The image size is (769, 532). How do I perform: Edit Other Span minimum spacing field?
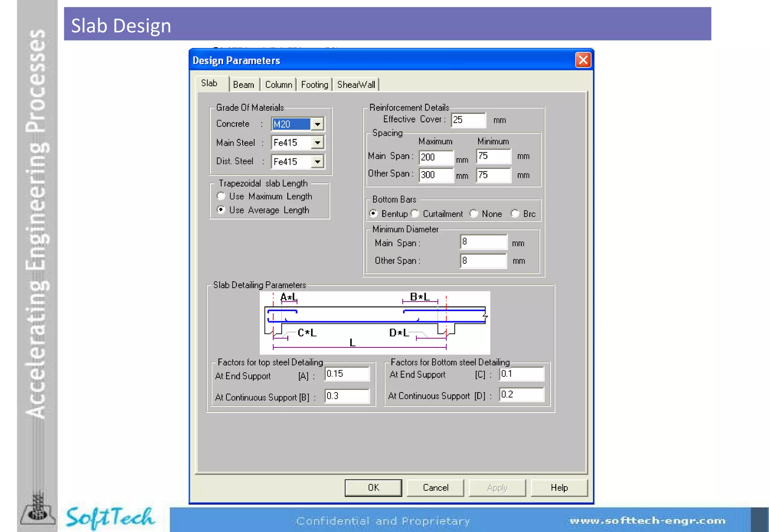493,175
